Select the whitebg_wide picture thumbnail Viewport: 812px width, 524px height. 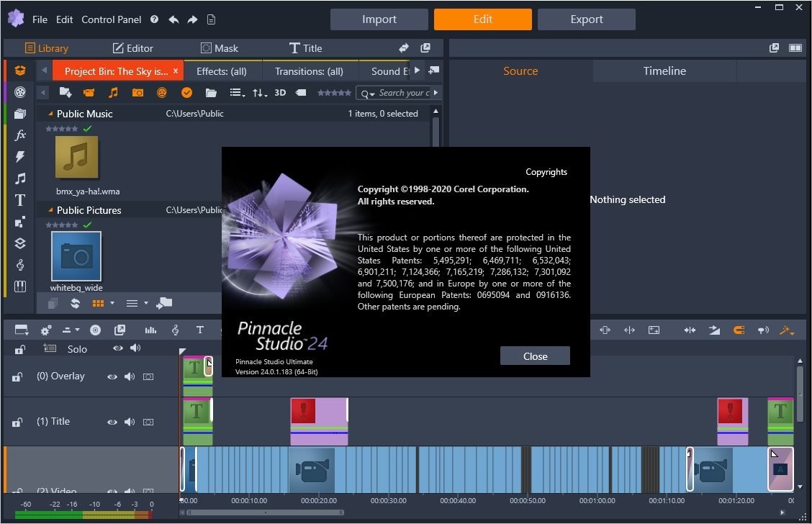76,256
